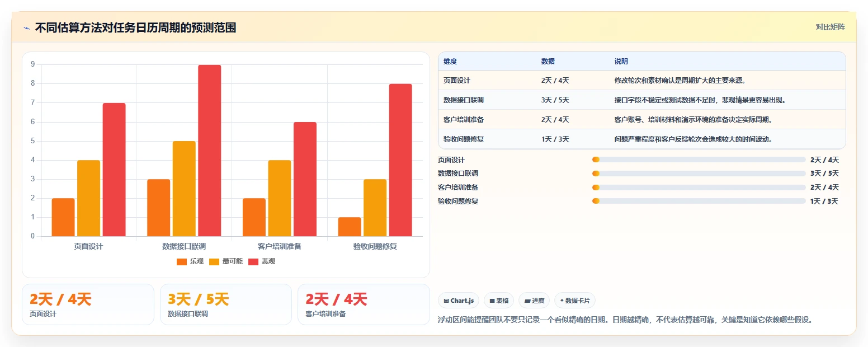Toggle the 悲观 legend item in the chart
This screenshot has height=347, width=868.
[262, 261]
